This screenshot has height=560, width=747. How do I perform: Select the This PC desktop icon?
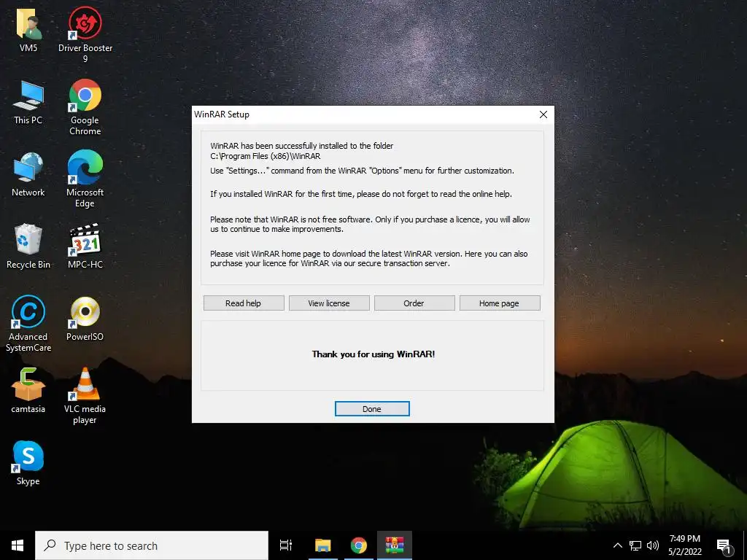[28, 102]
